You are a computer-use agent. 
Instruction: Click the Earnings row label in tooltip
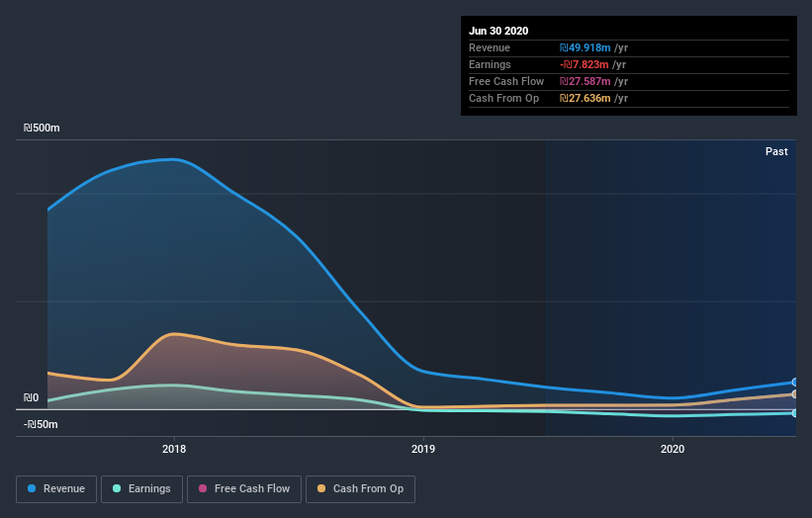point(490,64)
